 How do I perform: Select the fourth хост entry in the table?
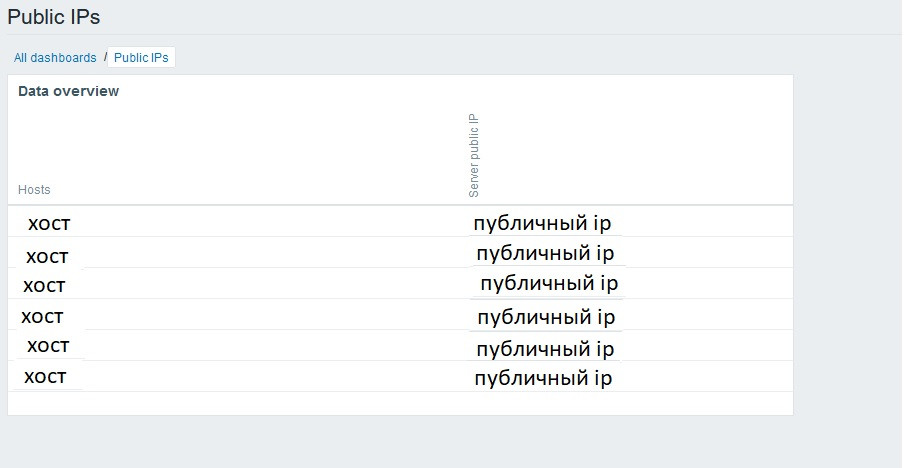(x=42, y=317)
